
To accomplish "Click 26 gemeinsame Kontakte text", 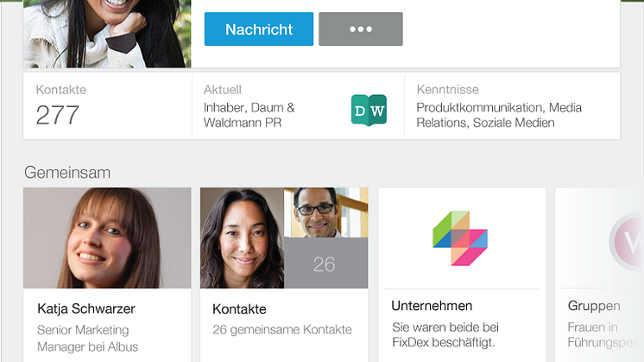I will click(282, 329).
